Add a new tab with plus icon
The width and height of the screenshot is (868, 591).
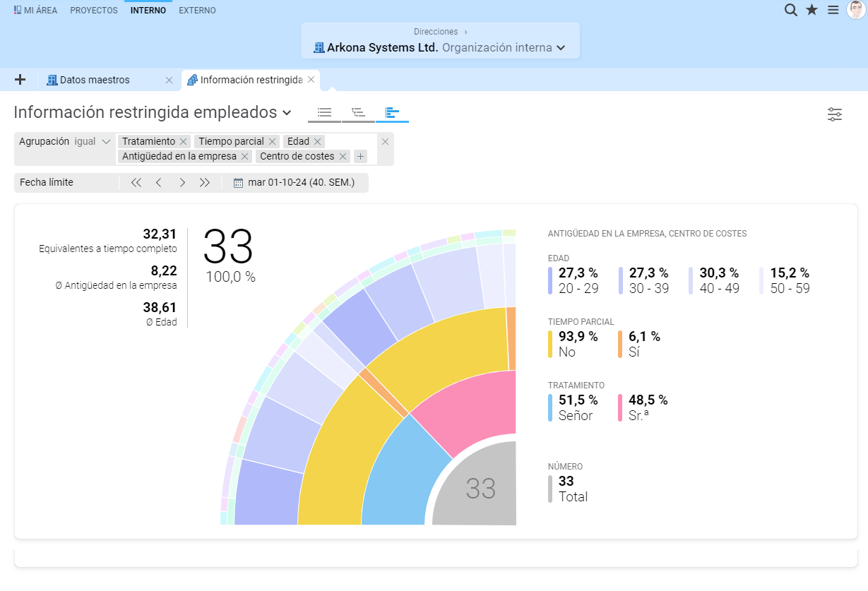pyautogui.click(x=20, y=80)
